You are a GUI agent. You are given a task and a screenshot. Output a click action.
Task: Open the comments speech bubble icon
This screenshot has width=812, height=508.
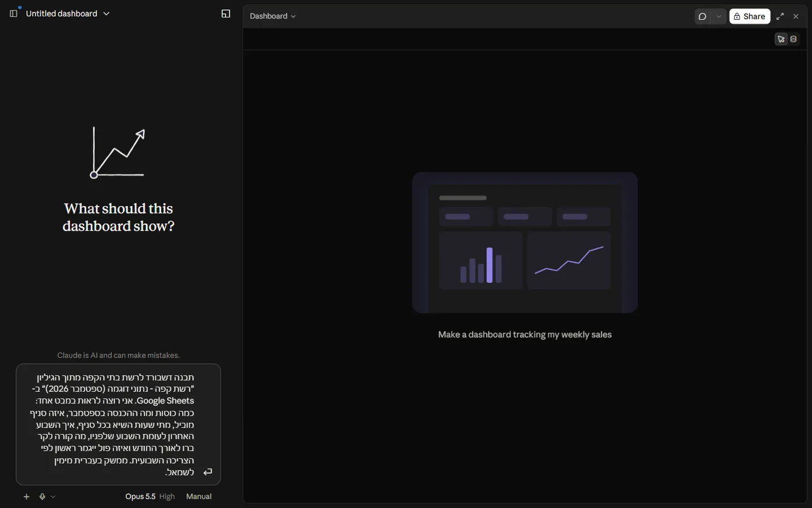click(x=702, y=16)
